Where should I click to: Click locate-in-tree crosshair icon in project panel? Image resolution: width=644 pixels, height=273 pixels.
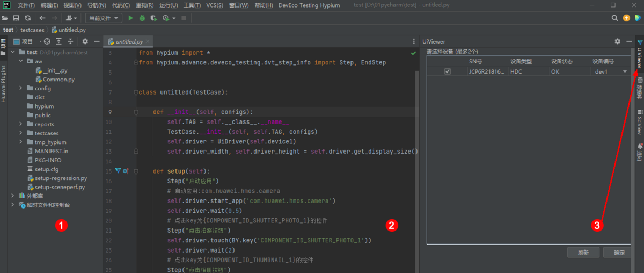point(47,41)
